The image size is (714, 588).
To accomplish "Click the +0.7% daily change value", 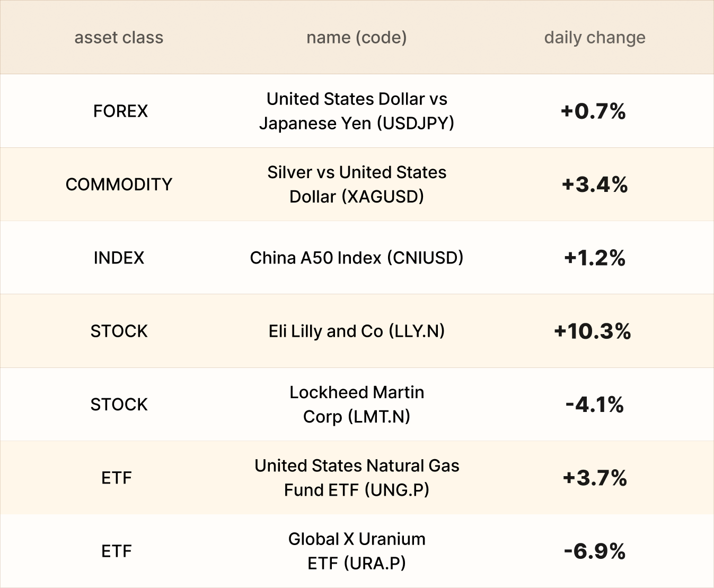I will pos(594,111).
